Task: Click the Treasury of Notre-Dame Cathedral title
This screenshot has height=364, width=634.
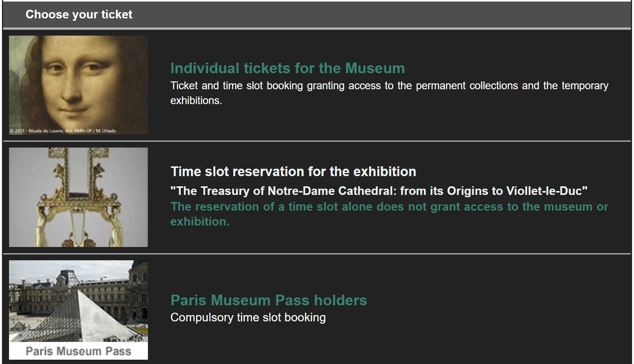Action: (379, 191)
